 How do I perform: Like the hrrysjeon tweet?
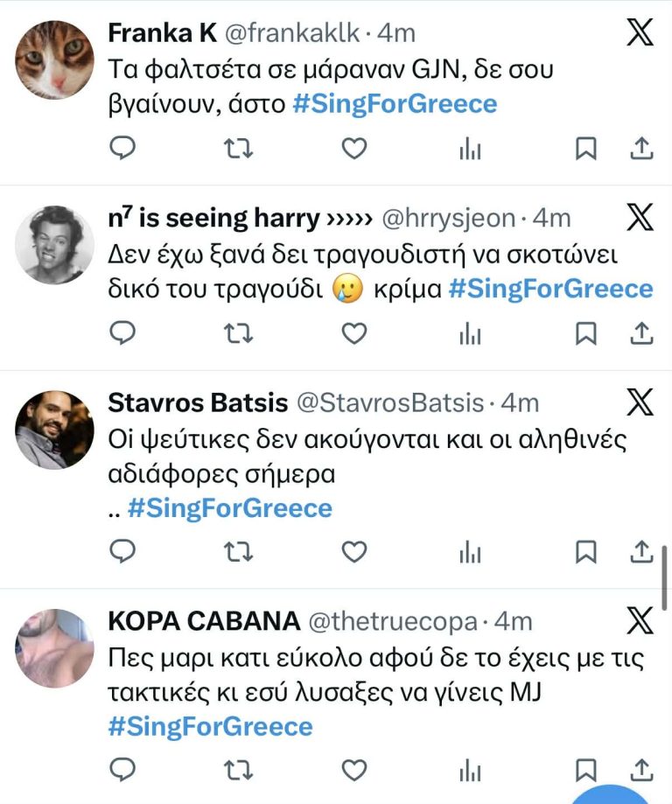coord(353,333)
